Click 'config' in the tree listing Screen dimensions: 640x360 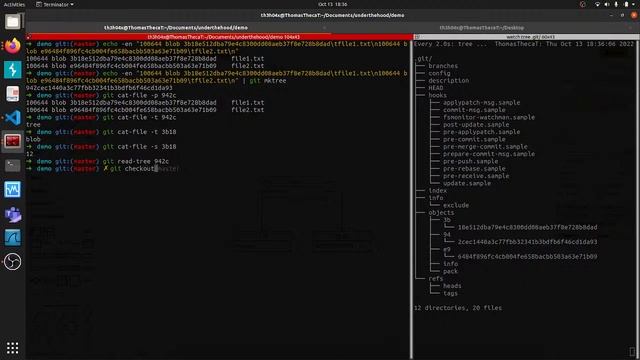click(439, 73)
